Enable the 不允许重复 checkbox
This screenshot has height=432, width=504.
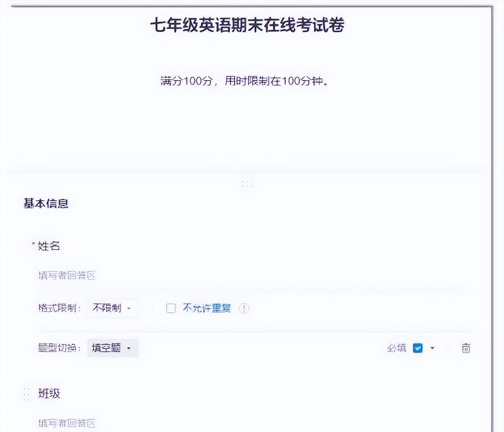[171, 308]
